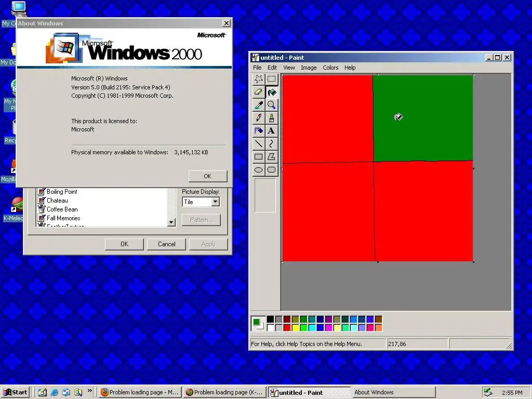The height and width of the screenshot is (399, 532).
Task: Select Chateau wallpaper in list
Action: pyautogui.click(x=57, y=201)
